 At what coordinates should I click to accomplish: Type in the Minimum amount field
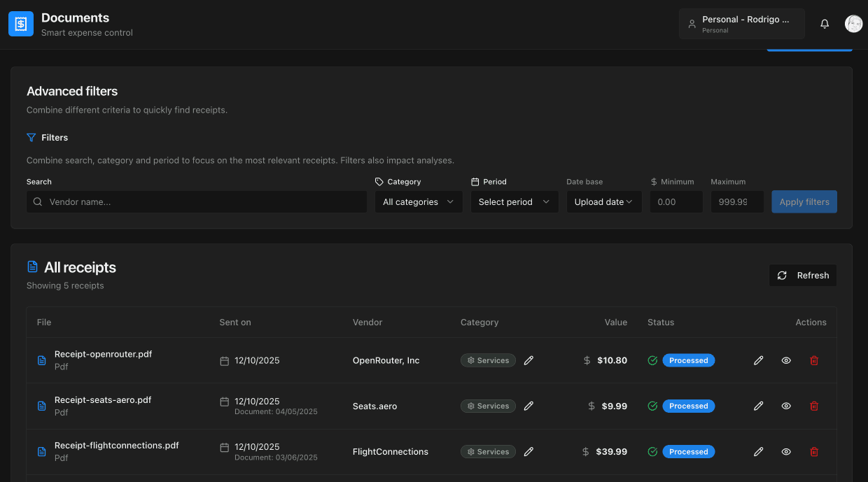[676, 201]
